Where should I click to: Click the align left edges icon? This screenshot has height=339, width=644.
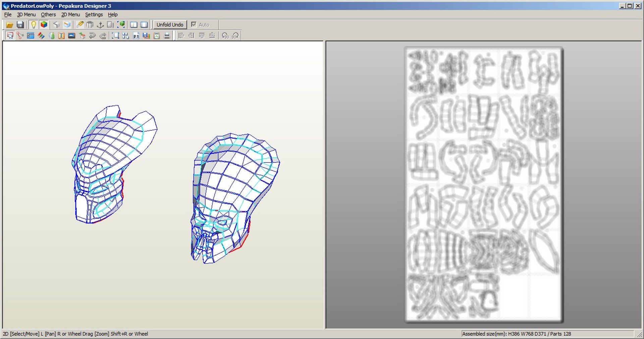(x=181, y=36)
